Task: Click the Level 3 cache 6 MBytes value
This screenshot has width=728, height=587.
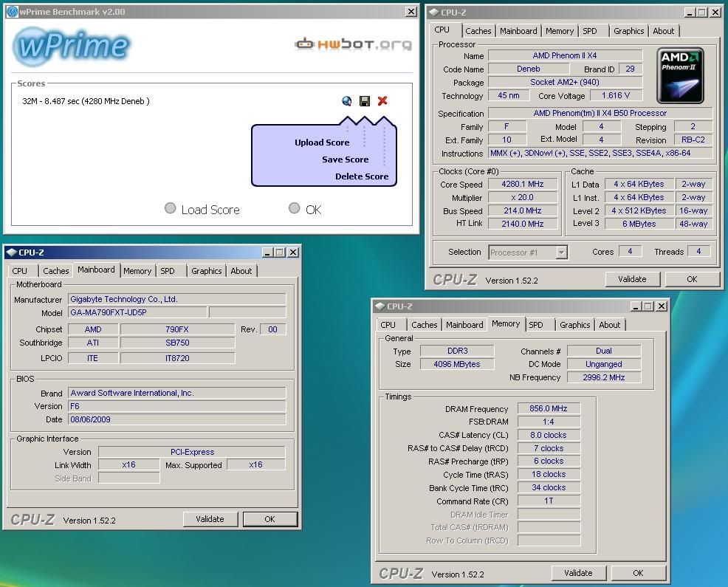Action: (x=639, y=224)
